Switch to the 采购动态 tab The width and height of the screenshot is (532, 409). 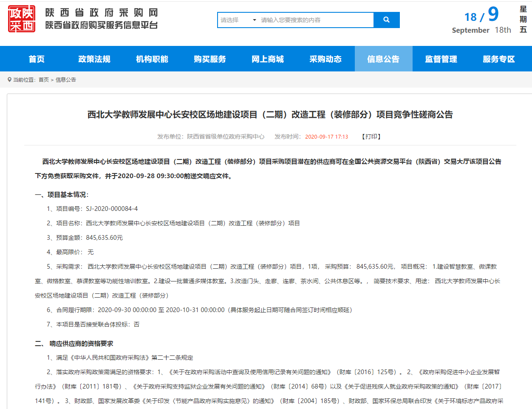[x=325, y=59]
